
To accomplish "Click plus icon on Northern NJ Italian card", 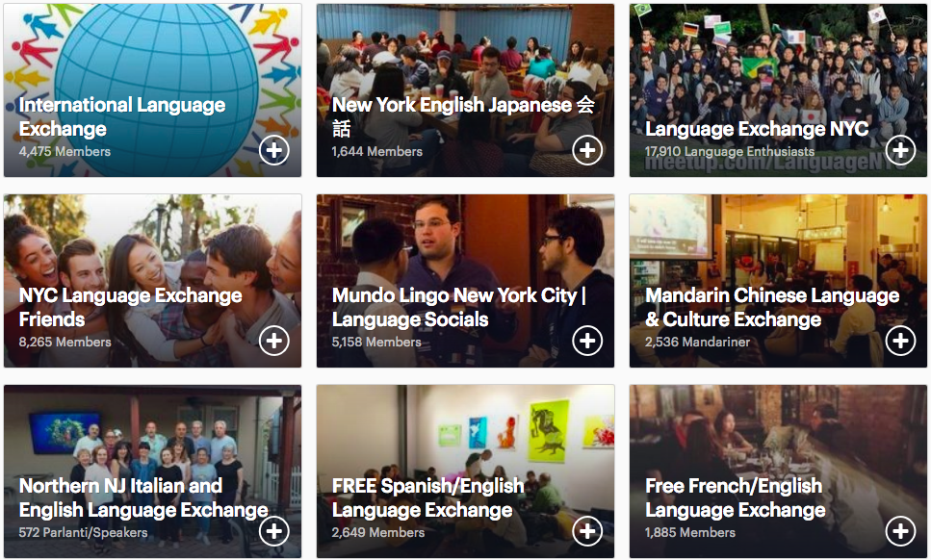I will (274, 531).
